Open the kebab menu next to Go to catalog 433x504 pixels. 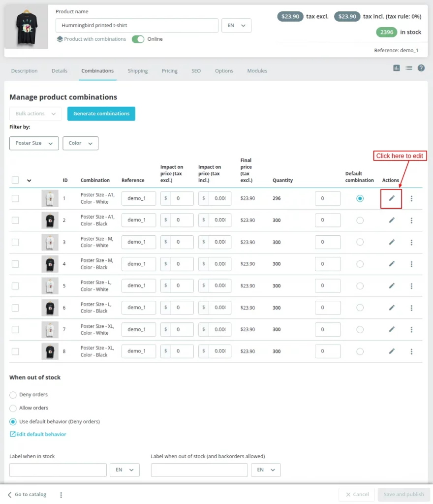click(x=61, y=494)
